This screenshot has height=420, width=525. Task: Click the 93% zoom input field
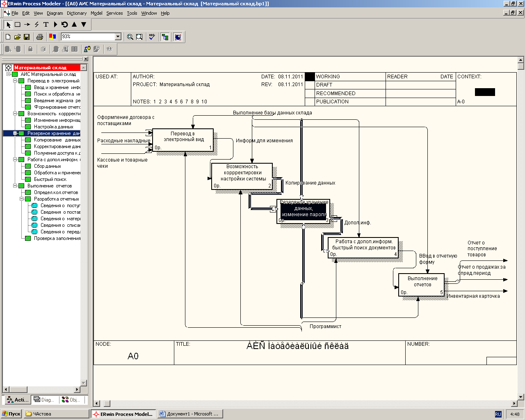[x=88, y=37]
